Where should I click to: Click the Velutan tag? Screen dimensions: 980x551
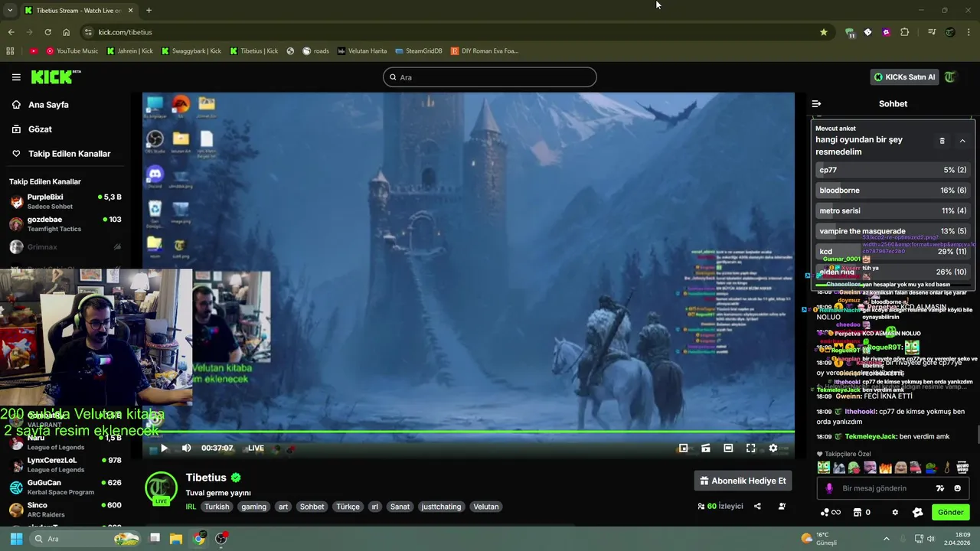point(485,507)
